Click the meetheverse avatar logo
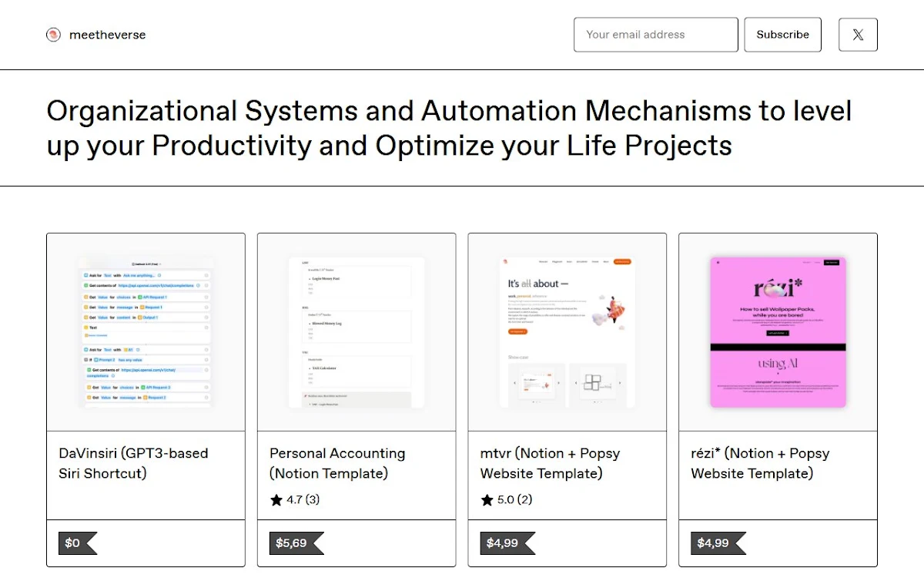 pos(53,35)
